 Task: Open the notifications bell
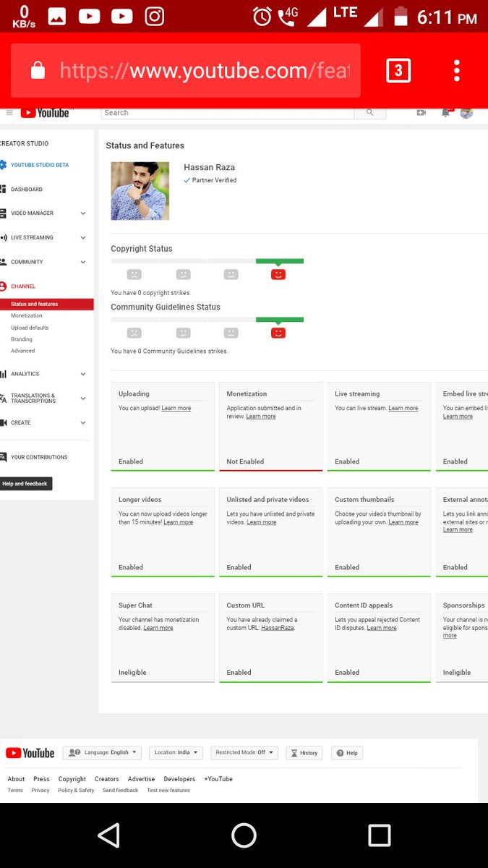tap(445, 113)
